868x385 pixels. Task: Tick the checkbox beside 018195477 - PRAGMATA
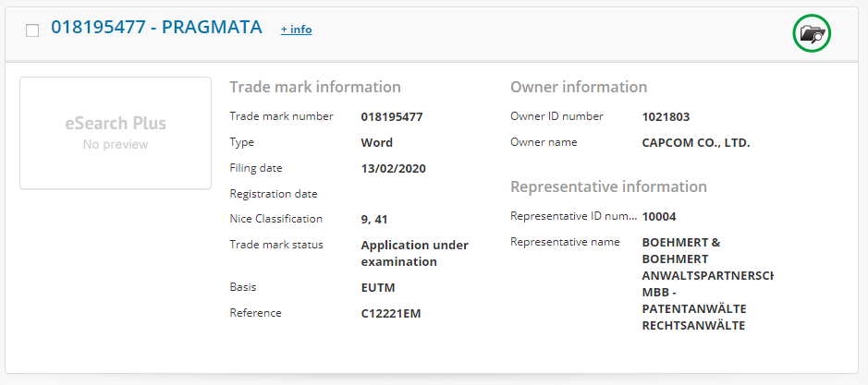(x=32, y=30)
